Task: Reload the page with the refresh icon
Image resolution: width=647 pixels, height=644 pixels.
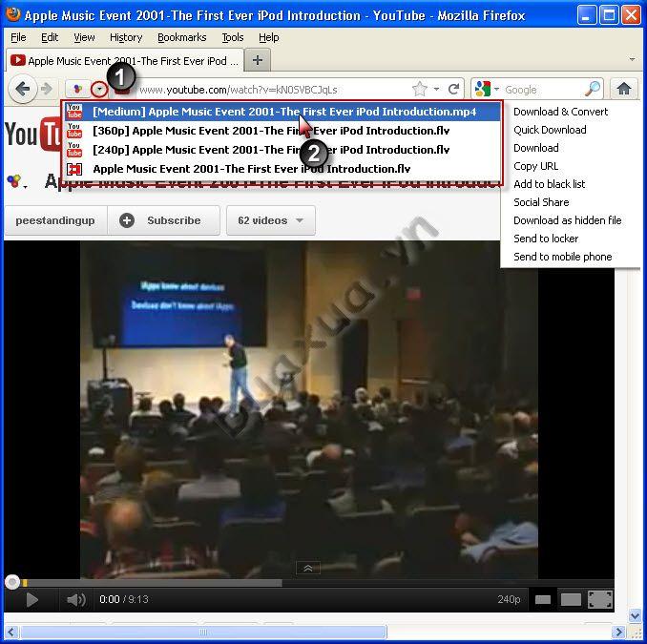Action: point(454,89)
